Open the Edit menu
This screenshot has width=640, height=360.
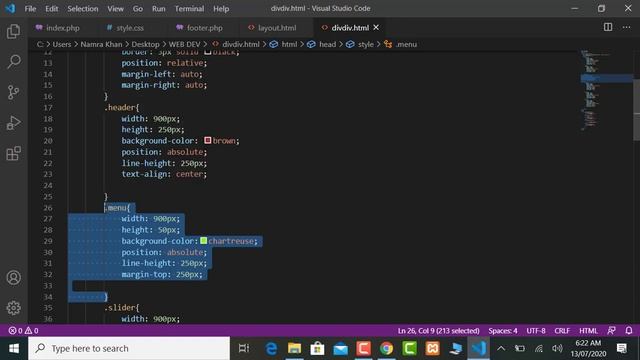51,9
